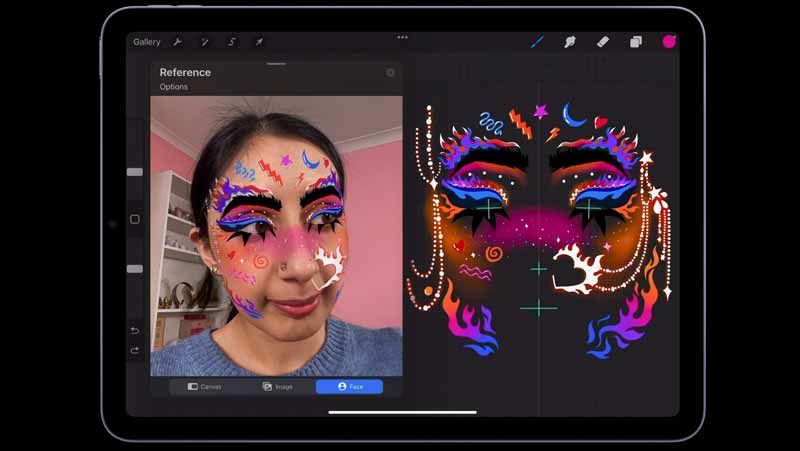The height and width of the screenshot is (451, 800).
Task: Open the Layers panel
Action: [636, 42]
